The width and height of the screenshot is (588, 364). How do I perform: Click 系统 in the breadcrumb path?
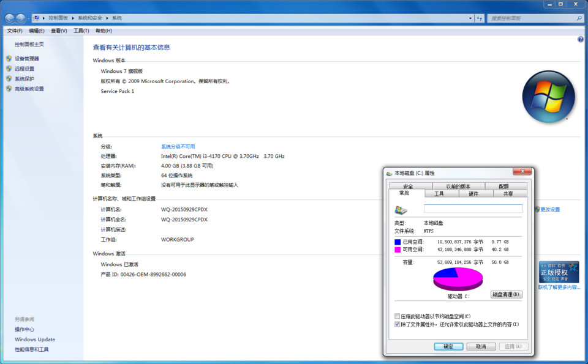[x=117, y=18]
